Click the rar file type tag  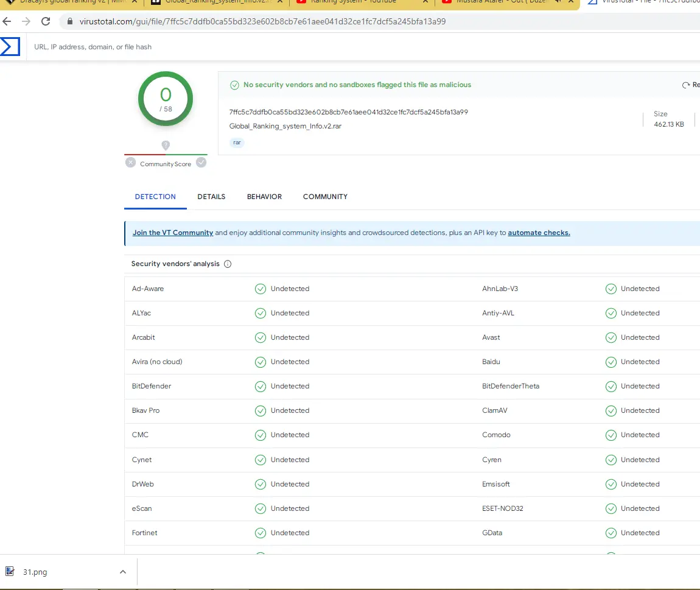click(237, 142)
